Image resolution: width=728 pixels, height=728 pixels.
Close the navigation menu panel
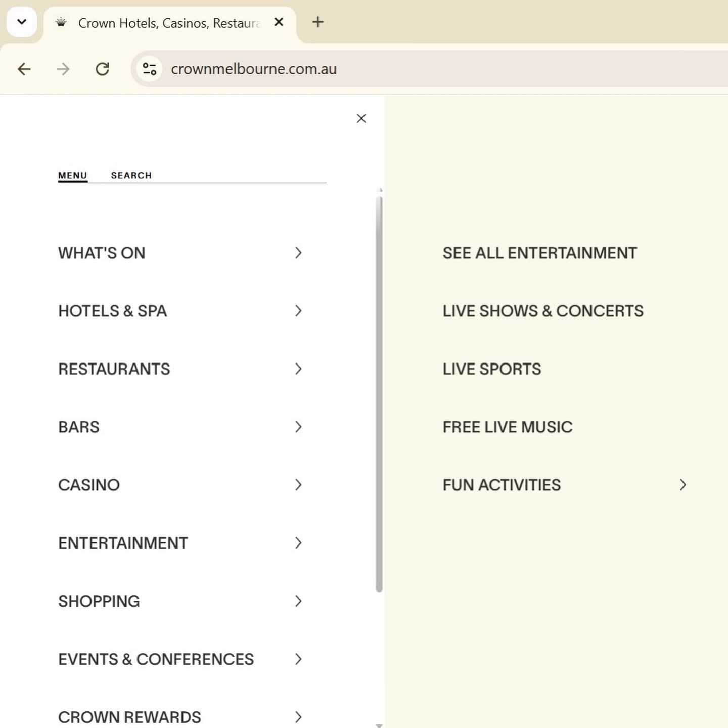[361, 118]
